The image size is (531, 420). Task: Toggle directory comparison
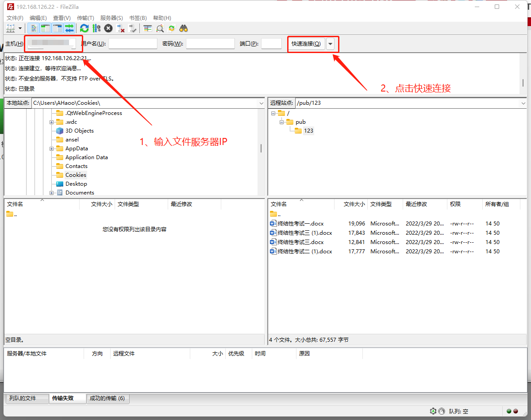tap(160, 28)
